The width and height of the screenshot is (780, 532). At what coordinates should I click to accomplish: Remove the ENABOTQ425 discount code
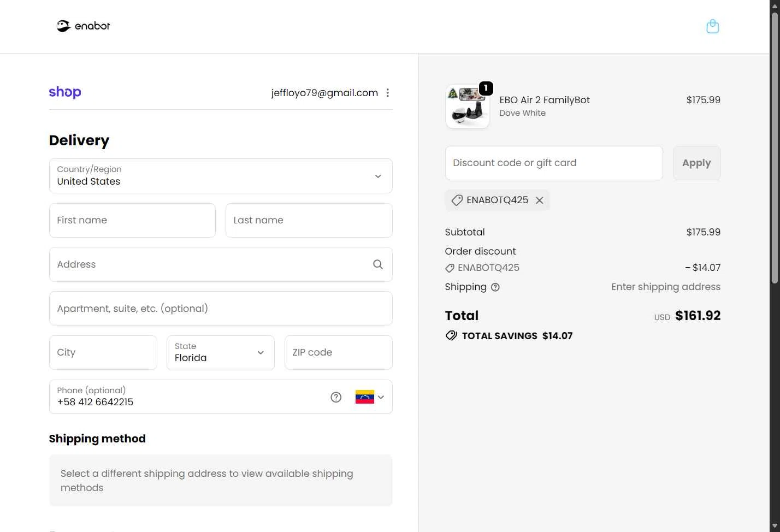coord(540,200)
